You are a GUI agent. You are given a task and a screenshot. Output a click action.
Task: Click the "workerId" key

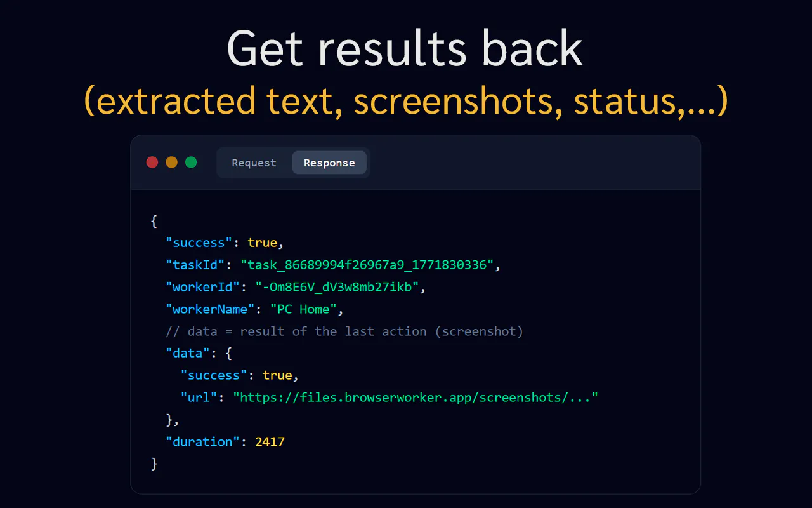[203, 287]
